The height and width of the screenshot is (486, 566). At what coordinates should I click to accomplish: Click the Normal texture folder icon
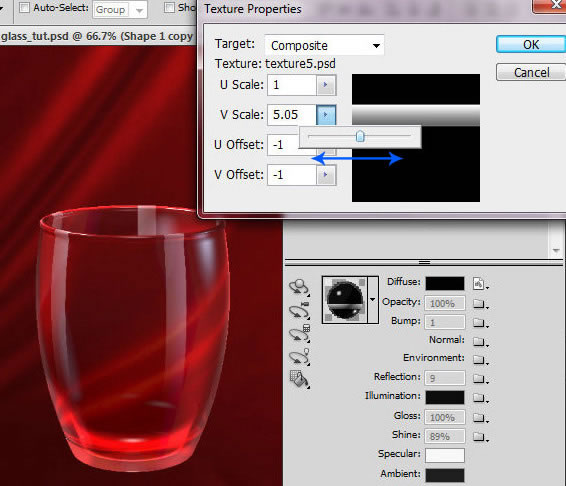pyautogui.click(x=480, y=341)
